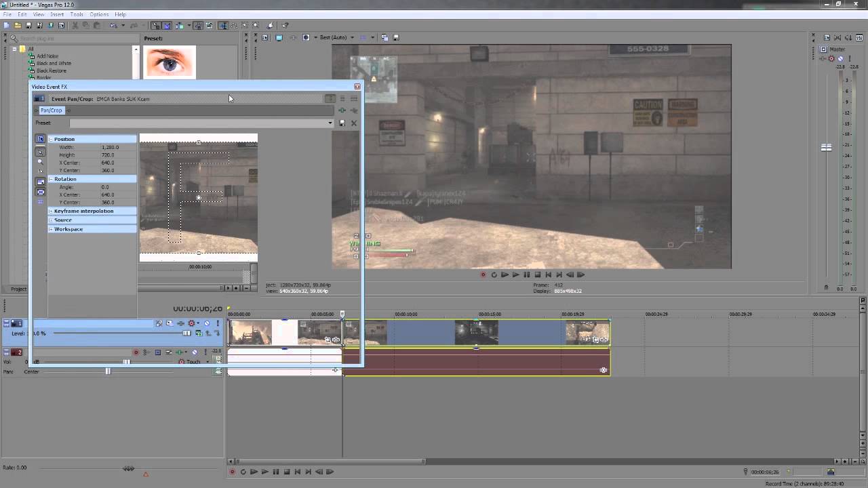
Task: Select the Zoom magnifier tool in Pan/Crop
Action: click(x=40, y=163)
